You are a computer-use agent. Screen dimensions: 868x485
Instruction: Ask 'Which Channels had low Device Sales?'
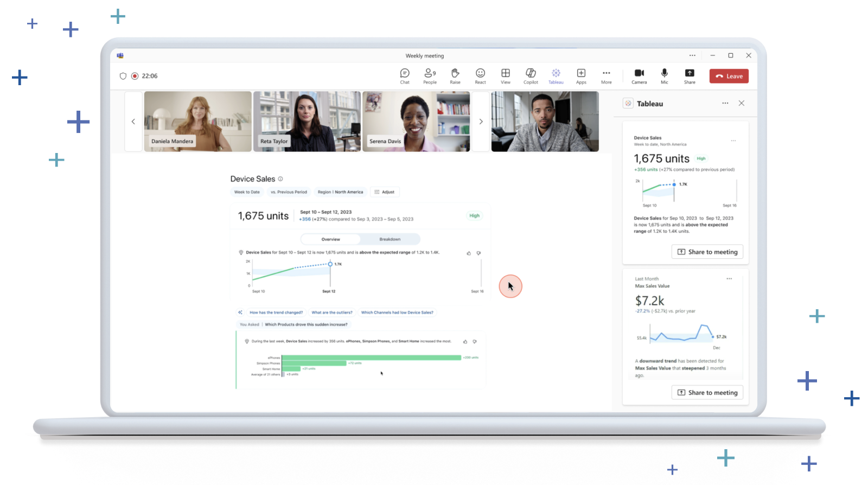(x=397, y=312)
